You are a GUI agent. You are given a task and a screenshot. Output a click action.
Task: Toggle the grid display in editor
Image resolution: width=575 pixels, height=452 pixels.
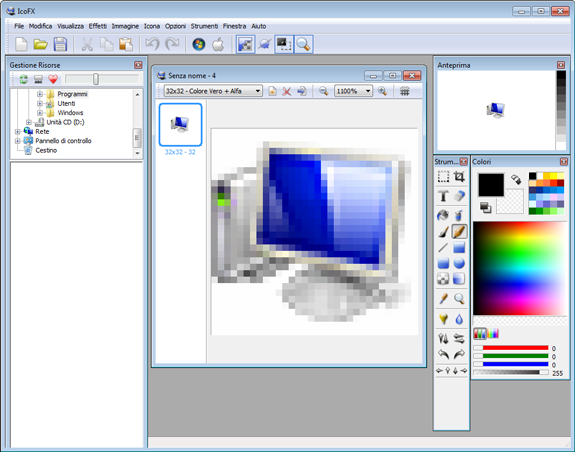[404, 91]
